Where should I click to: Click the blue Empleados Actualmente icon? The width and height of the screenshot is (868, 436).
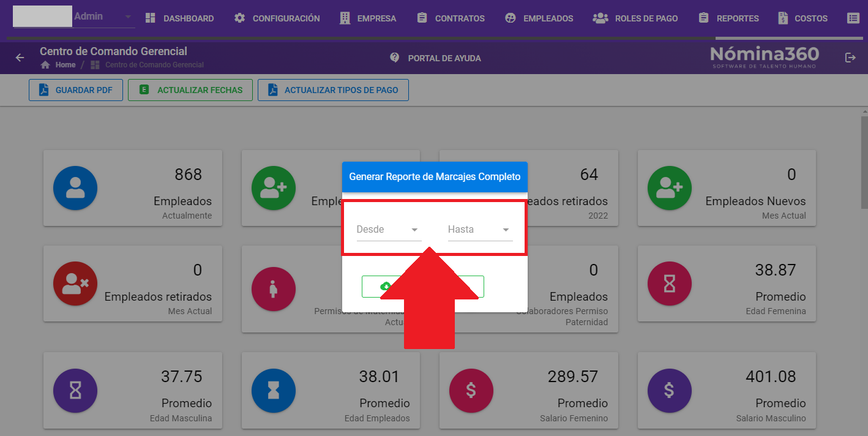[x=75, y=188]
